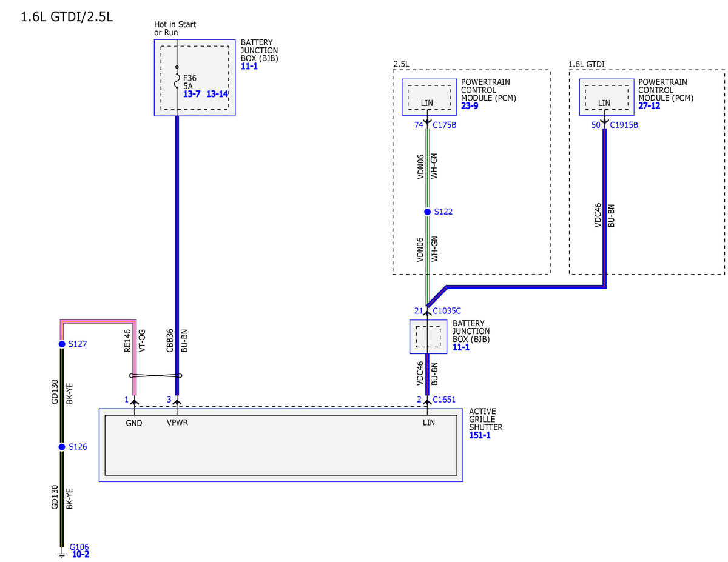Click the 13-7 fuse reference link
This screenshot has width=728, height=562.
192,94
